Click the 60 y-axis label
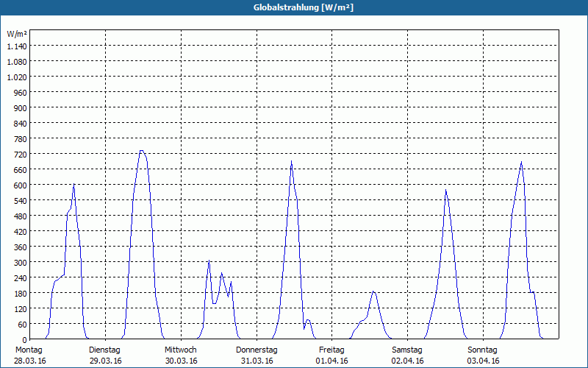The width and height of the screenshot is (588, 368). point(23,324)
